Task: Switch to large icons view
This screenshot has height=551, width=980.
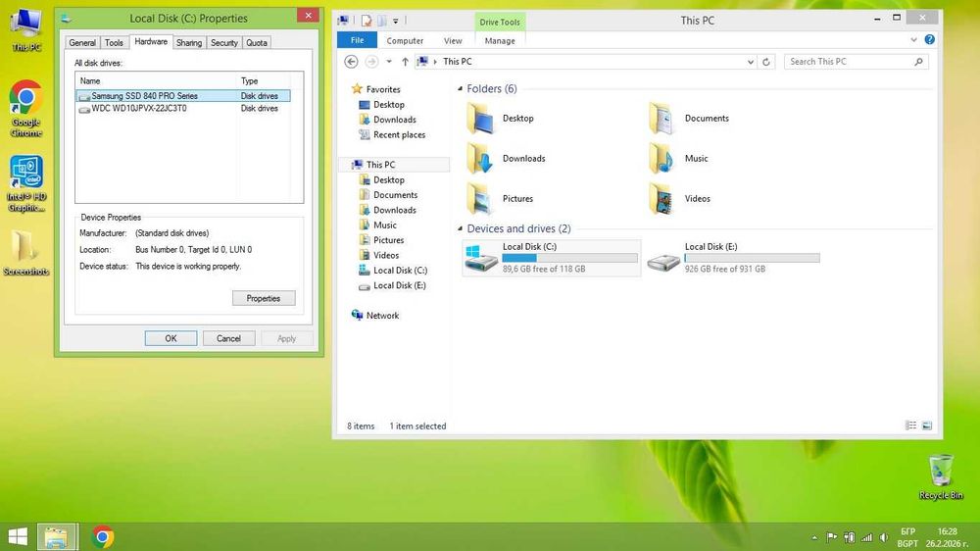Action: click(927, 426)
